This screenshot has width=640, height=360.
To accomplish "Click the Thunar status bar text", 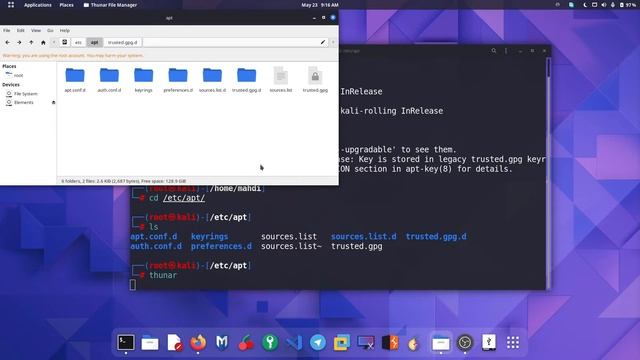I will (x=124, y=181).
